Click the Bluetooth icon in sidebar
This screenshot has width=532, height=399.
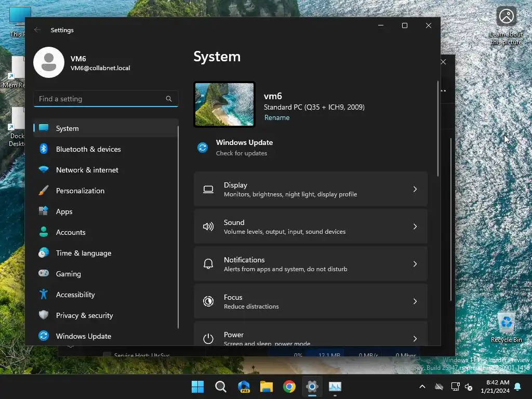[x=44, y=149]
